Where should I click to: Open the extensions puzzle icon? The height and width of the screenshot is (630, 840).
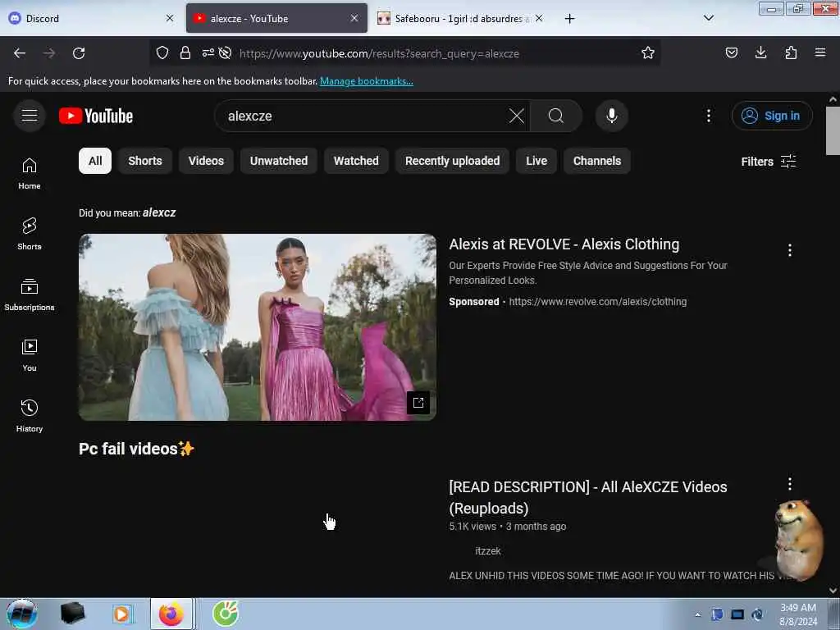(791, 53)
